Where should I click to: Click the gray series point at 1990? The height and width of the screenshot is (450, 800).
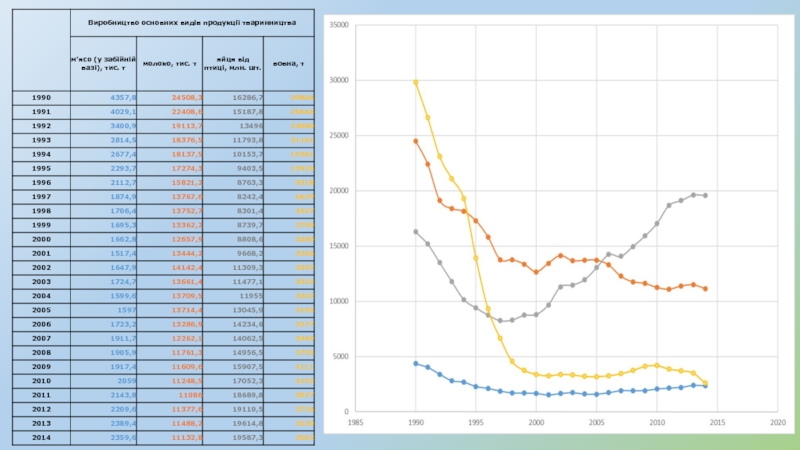(x=416, y=232)
